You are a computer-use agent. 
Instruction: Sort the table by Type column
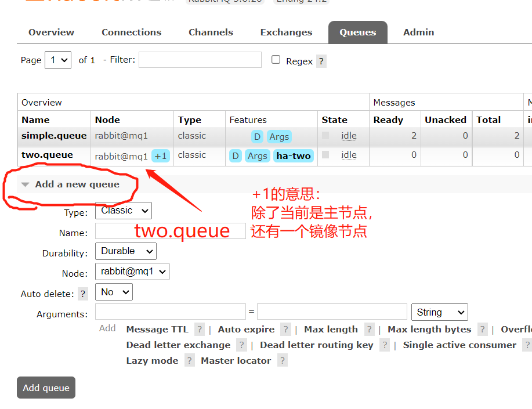pyautogui.click(x=189, y=120)
